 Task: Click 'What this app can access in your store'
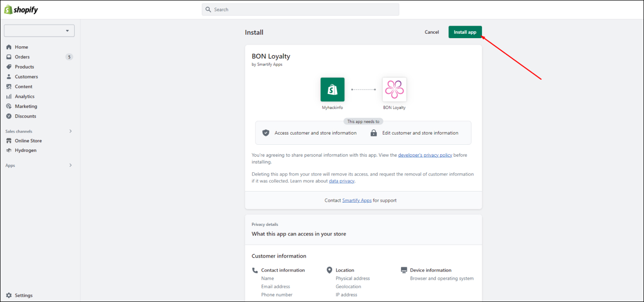[299, 234]
